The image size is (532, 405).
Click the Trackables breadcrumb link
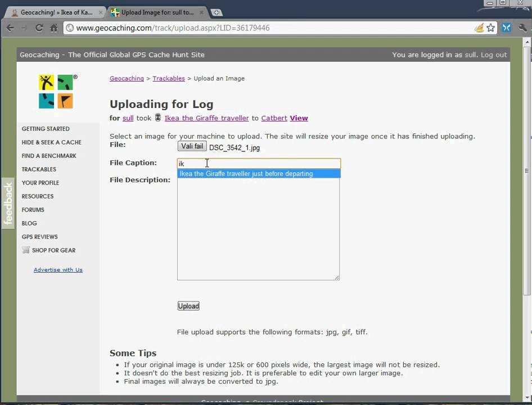tap(169, 78)
